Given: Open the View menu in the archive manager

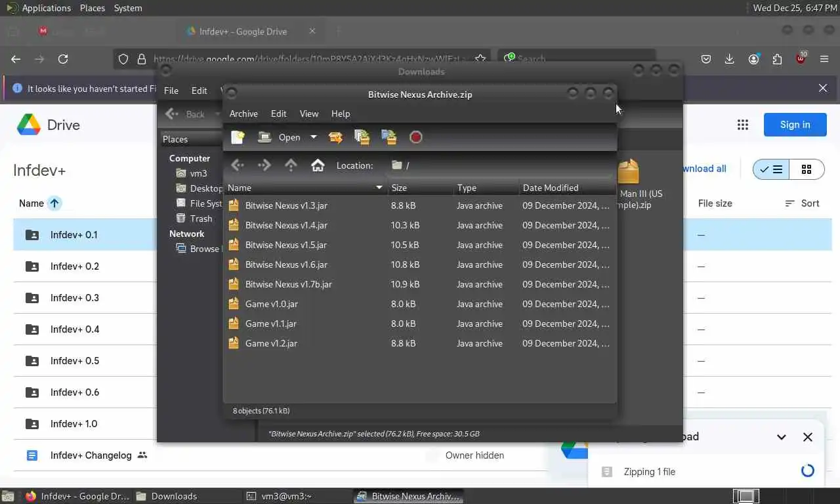Looking at the screenshot, I should [x=309, y=114].
